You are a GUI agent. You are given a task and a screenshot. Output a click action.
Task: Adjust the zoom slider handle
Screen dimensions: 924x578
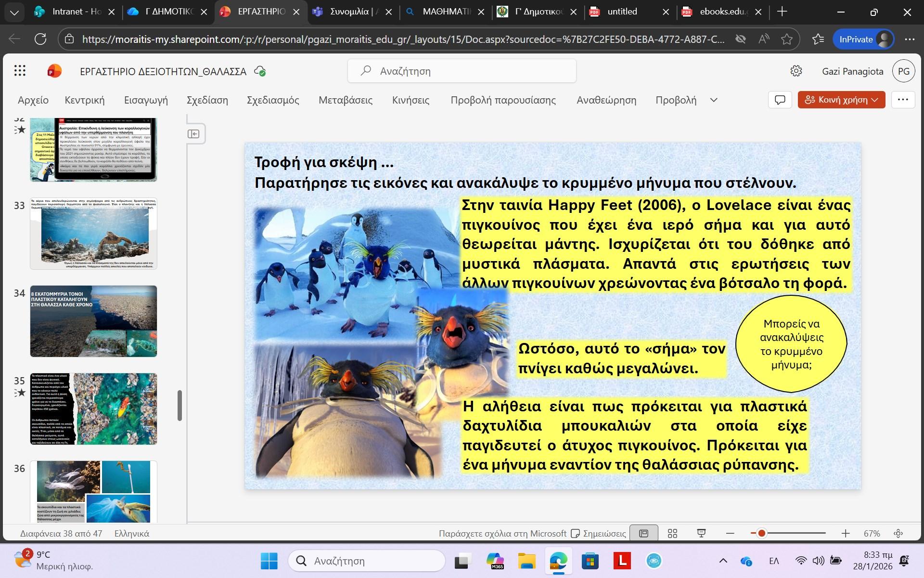click(x=761, y=533)
